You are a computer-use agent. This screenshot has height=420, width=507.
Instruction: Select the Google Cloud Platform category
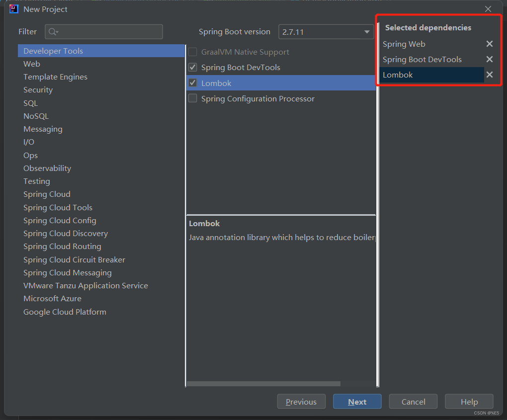pyautogui.click(x=101, y=312)
